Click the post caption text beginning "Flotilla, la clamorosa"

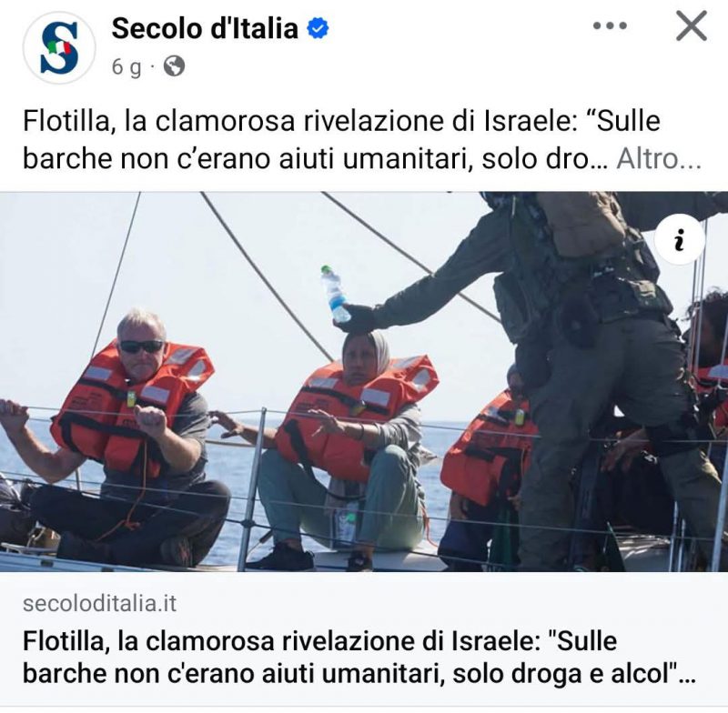pyautogui.click(x=342, y=140)
